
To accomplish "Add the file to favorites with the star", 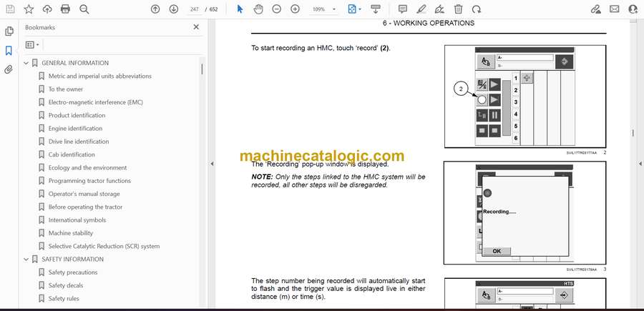I will 29,9.
